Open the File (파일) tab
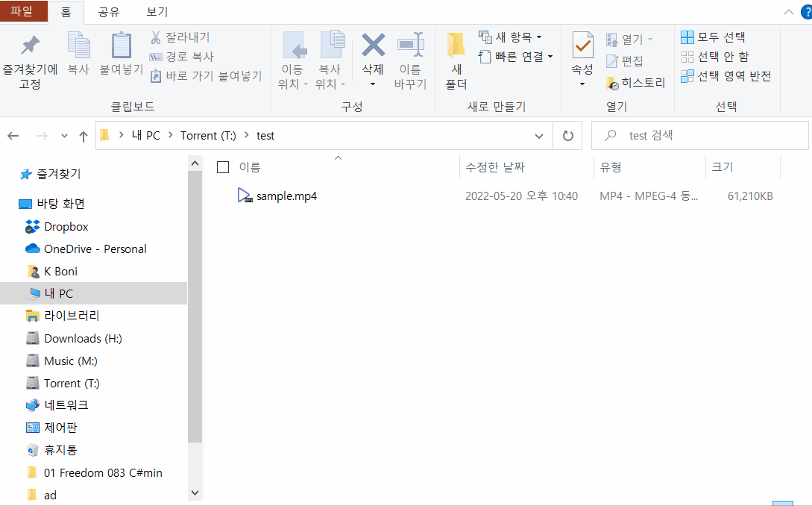Viewport: 812px width, 506px height. coord(24,11)
